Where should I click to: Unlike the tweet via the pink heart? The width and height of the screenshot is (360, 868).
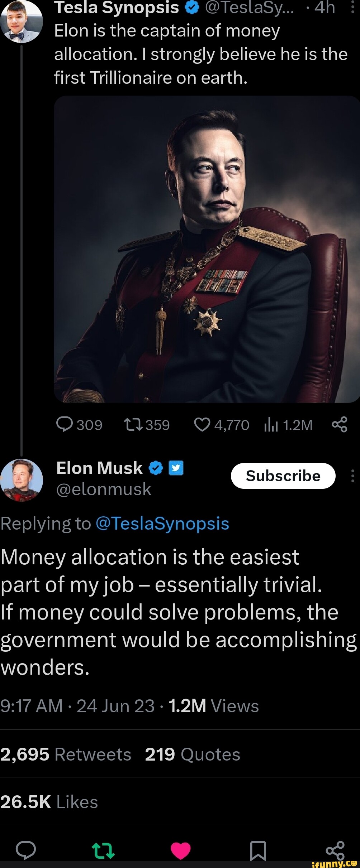pos(181,851)
